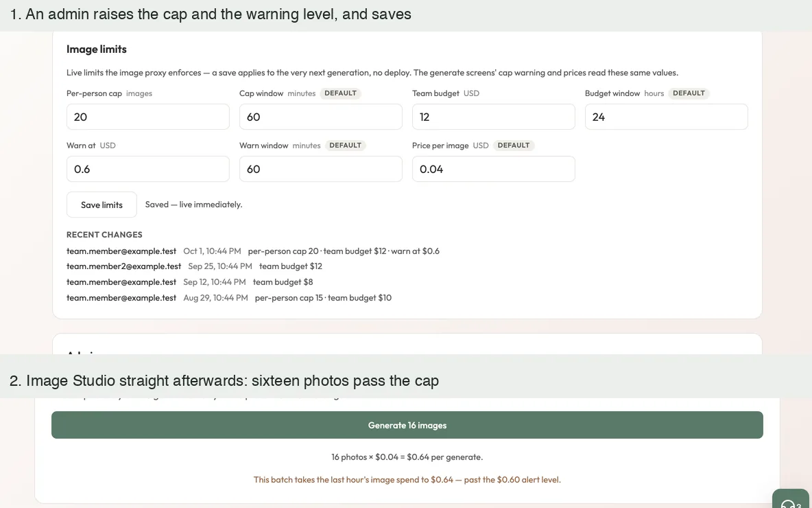The image size is (812, 508).
Task: Click the DEFAULT badge beside Cap window
Action: coord(340,93)
